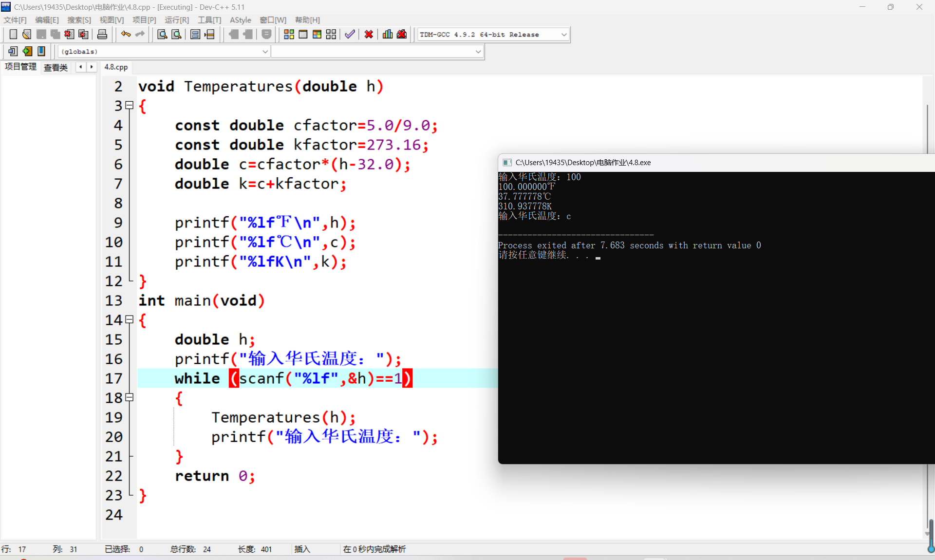The image size is (935, 560).
Task: Open the 运行[R] menu
Action: [176, 20]
